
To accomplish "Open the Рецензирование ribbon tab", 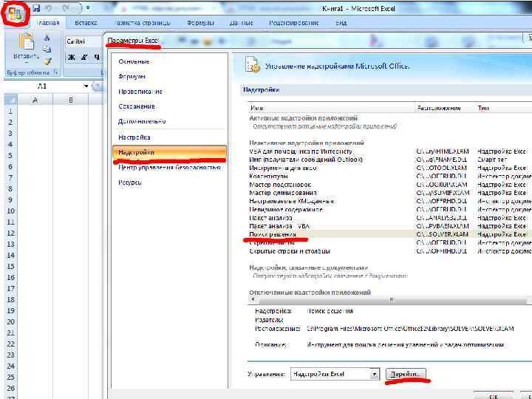I will (x=294, y=23).
